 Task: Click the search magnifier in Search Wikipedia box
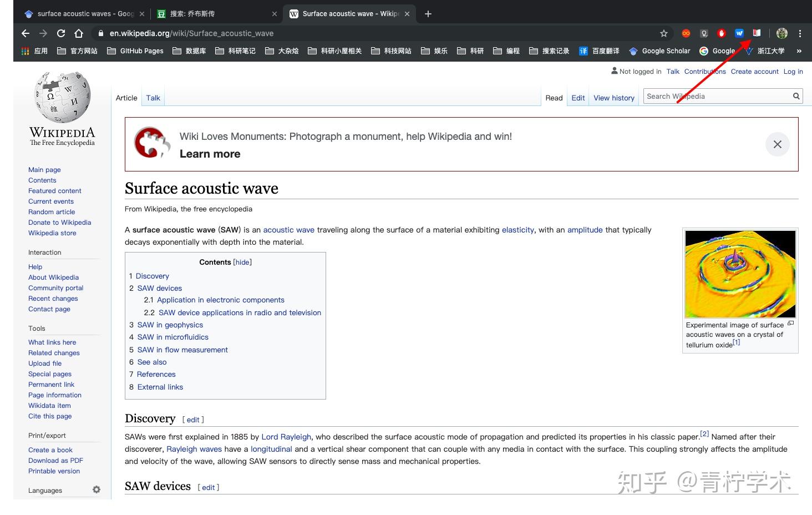(796, 95)
